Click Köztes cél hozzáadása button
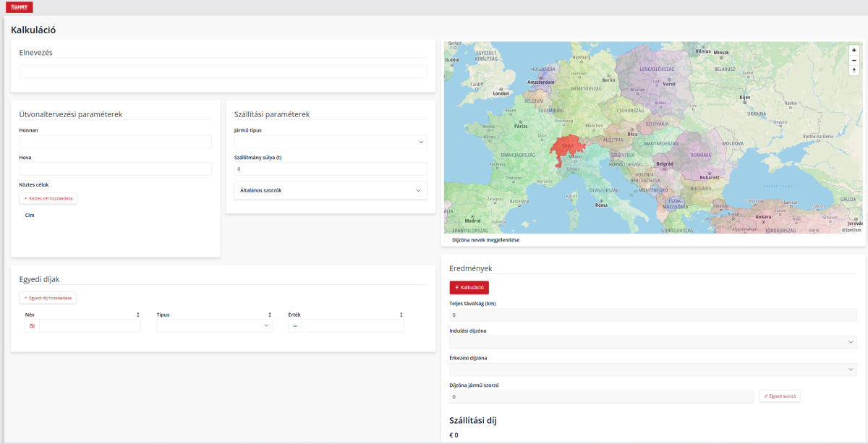Image resolution: width=868 pixels, height=444 pixels. [x=48, y=198]
